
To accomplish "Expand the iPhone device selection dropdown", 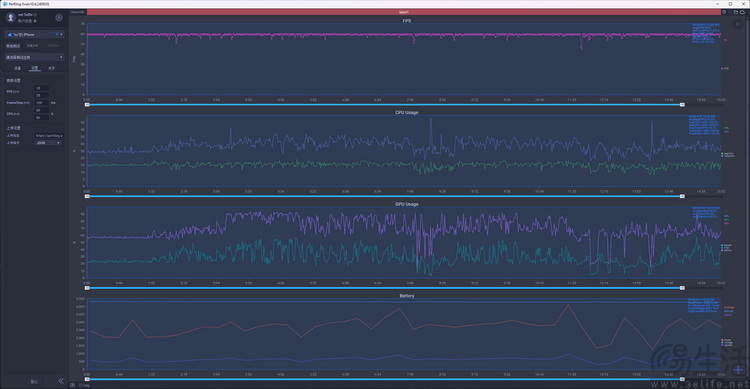I will pos(34,34).
